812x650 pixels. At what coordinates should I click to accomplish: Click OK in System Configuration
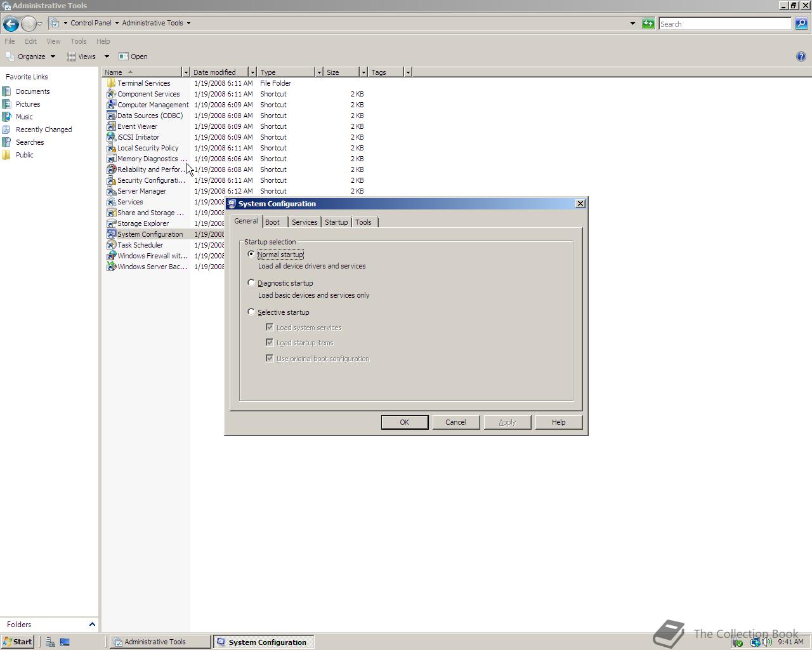click(x=405, y=422)
